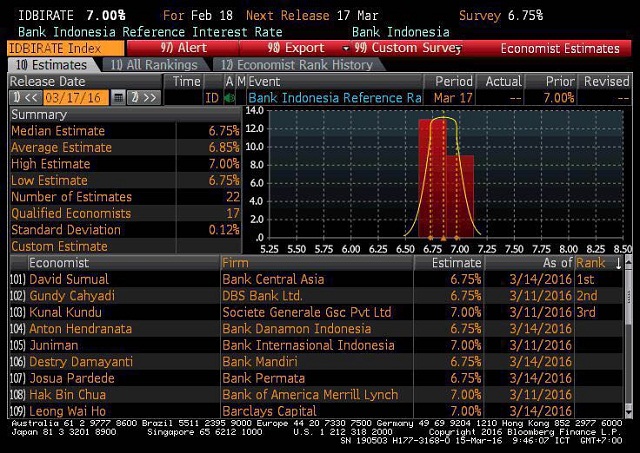640x453 pixels.
Task: Sort by the Economist column header
Action: click(58, 263)
